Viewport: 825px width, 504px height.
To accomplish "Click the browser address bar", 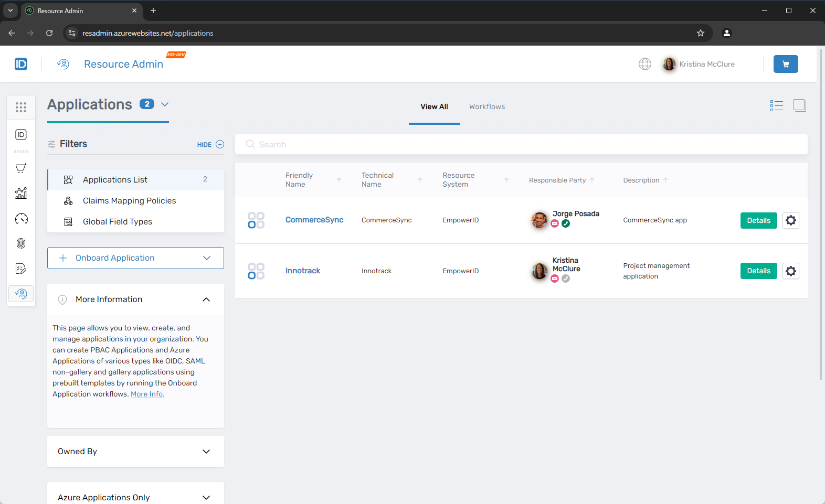I will coord(388,33).
